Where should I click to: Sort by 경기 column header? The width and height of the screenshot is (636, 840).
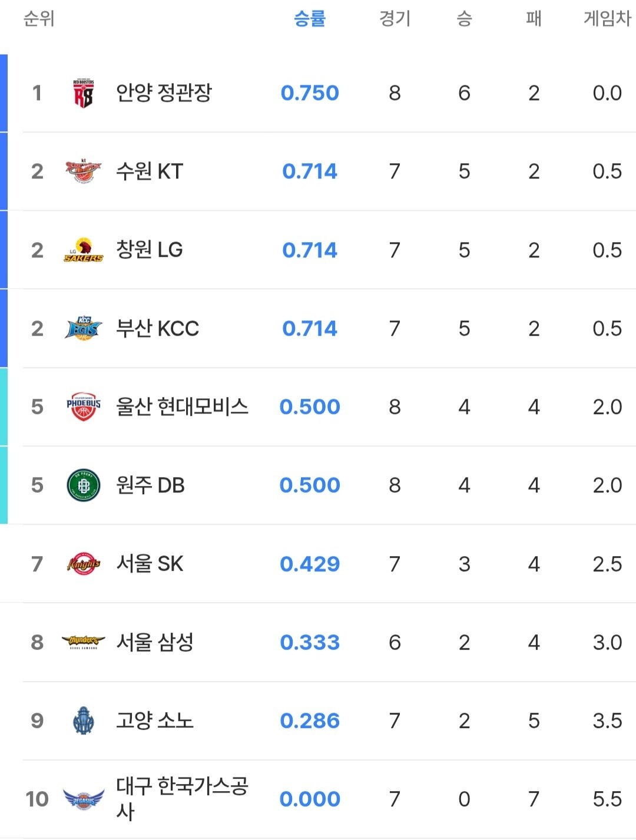coord(395,19)
